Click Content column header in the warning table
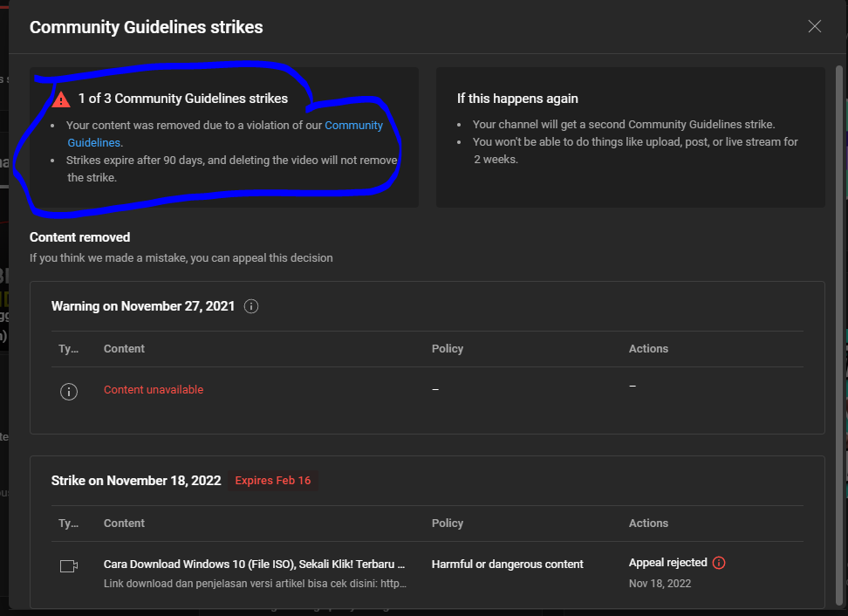The image size is (848, 616). point(124,348)
